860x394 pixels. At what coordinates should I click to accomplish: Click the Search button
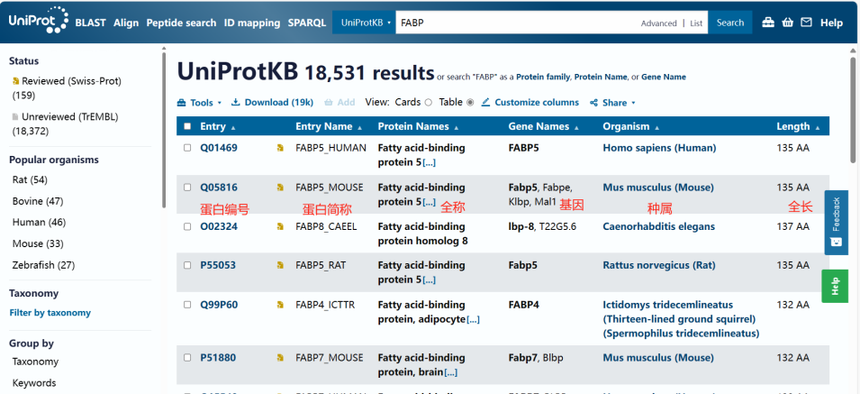click(730, 23)
